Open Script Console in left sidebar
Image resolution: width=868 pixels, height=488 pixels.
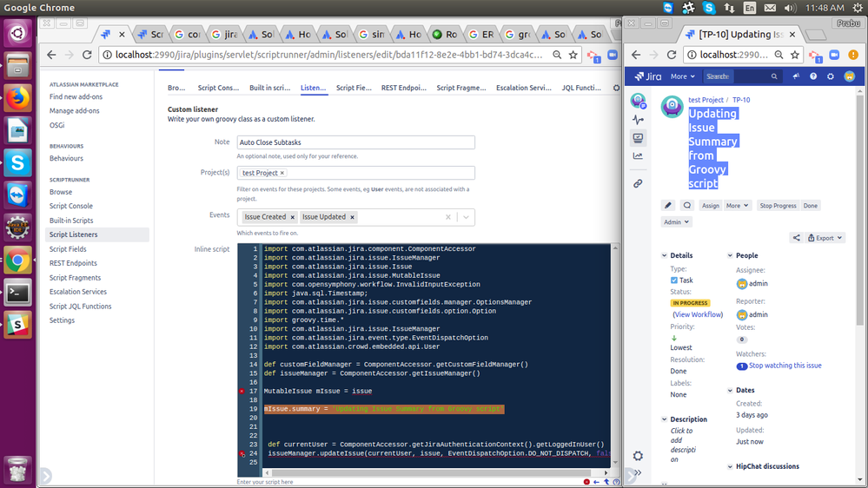coord(71,206)
